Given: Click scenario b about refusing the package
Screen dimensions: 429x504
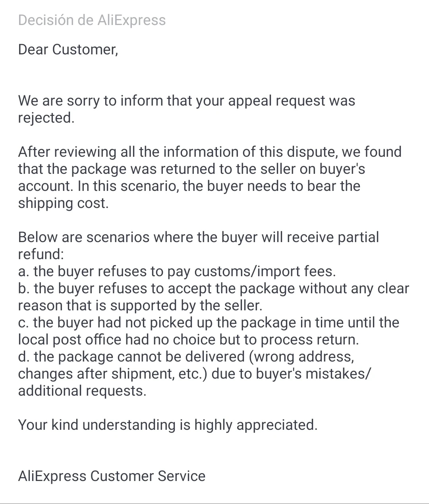Looking at the screenshot, I should coord(213,289).
